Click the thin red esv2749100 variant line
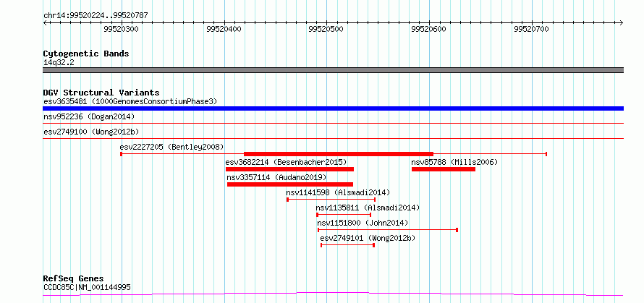Screen dimensions: 644x303 (333, 138)
